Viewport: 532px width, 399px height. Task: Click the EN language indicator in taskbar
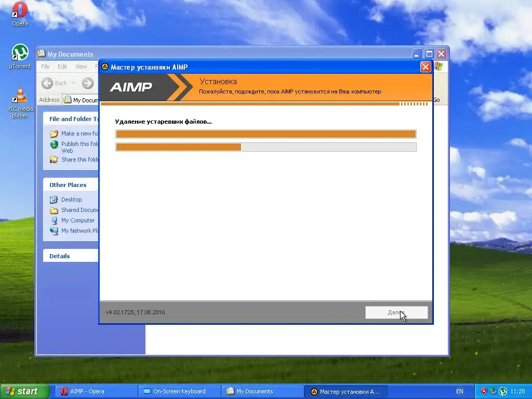click(x=459, y=391)
